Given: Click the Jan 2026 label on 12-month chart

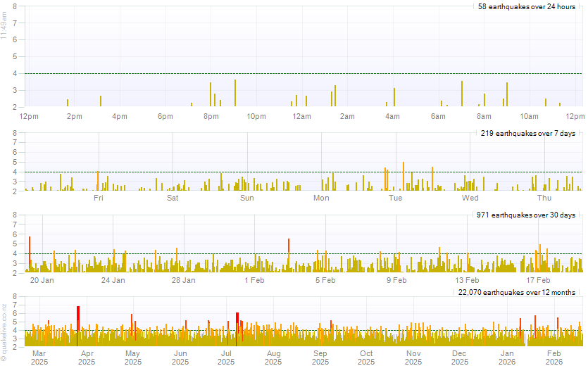Looking at the screenshot, I should coord(506,358).
